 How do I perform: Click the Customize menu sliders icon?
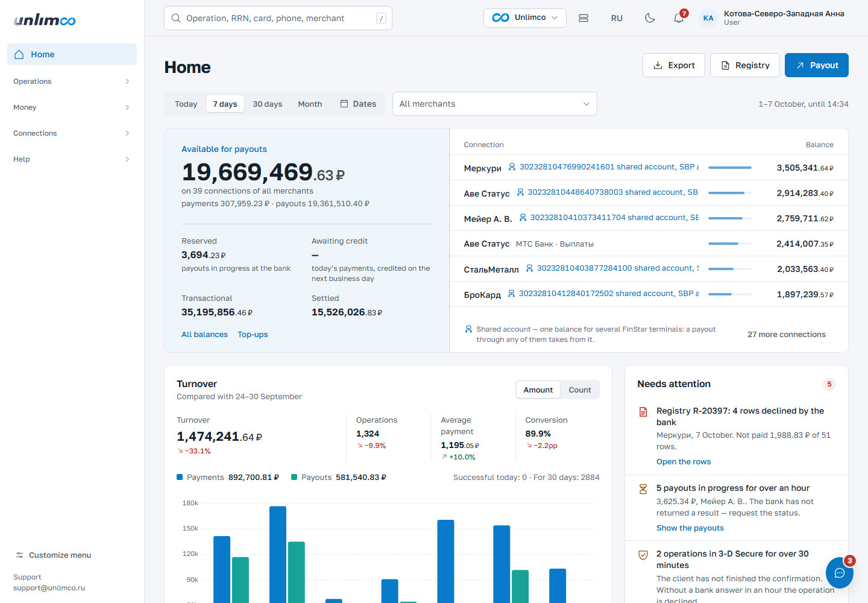tap(19, 555)
